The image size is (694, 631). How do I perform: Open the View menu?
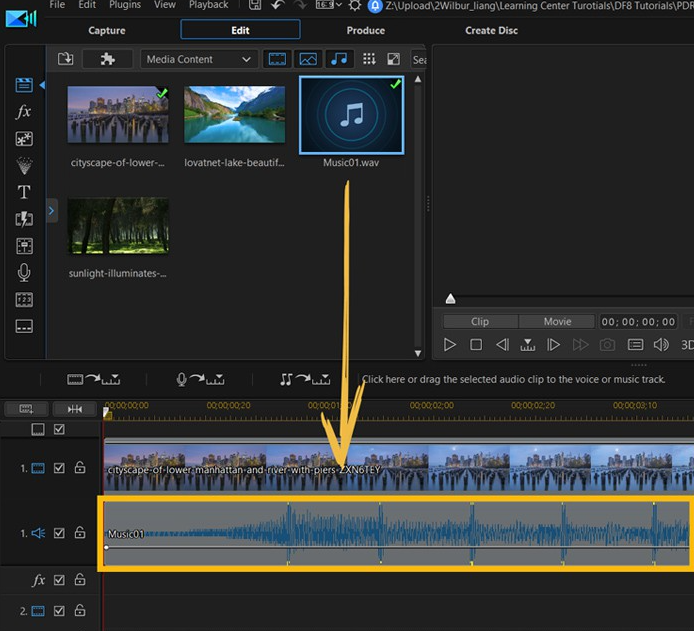coord(165,5)
